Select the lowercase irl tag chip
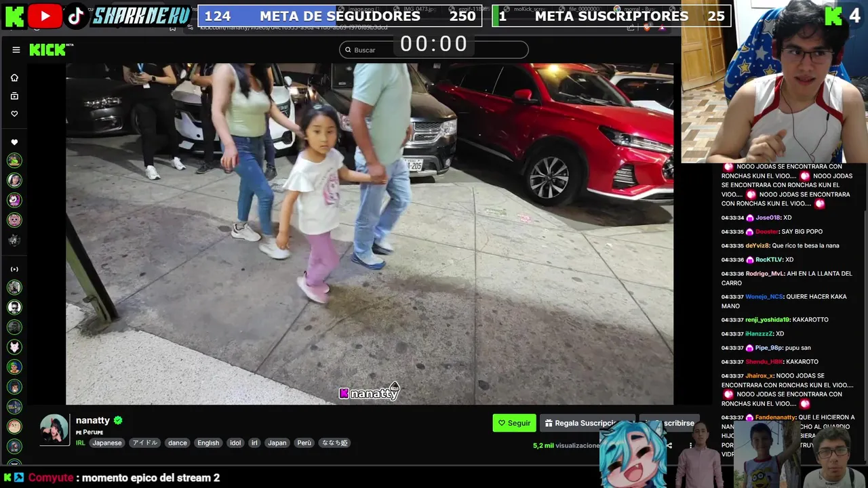The height and width of the screenshot is (488, 868). (x=255, y=443)
